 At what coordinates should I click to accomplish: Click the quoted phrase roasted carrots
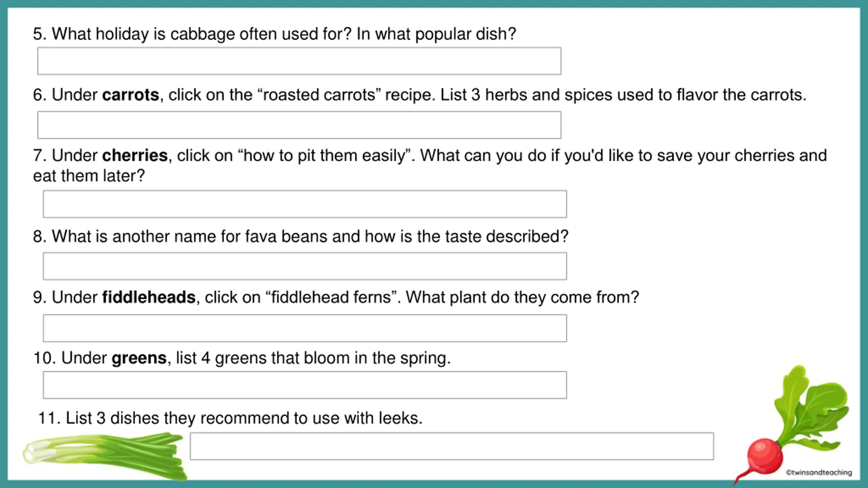[x=319, y=95]
